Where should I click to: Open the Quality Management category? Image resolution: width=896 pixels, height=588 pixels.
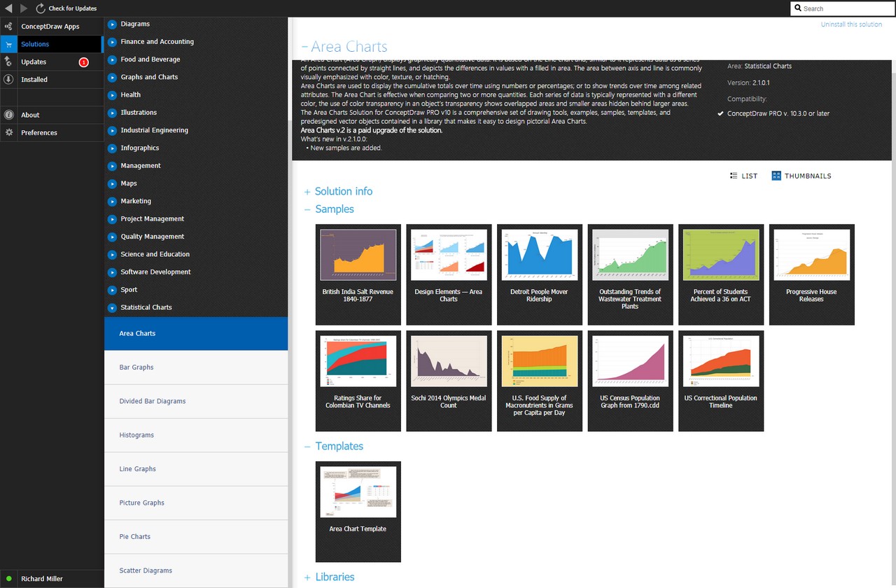[x=152, y=237]
